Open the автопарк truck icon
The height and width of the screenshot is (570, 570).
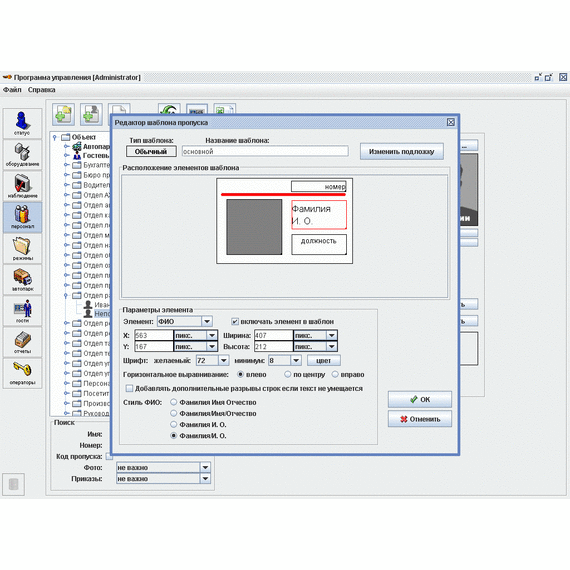[x=22, y=280]
